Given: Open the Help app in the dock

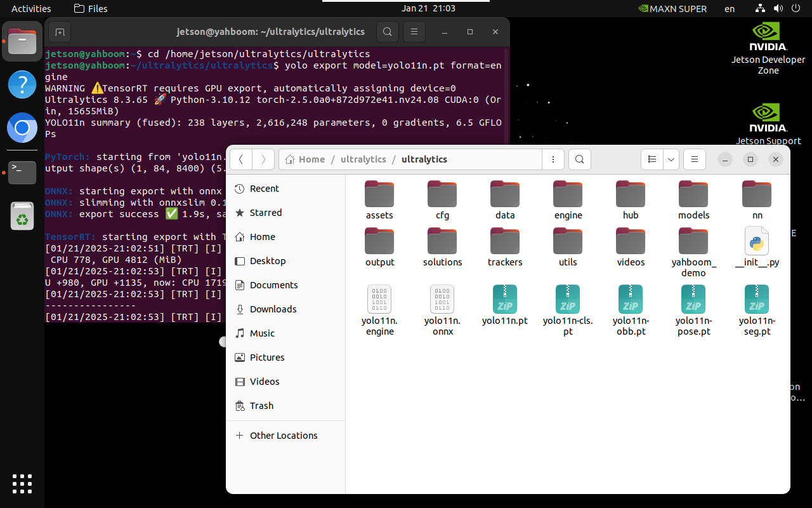Looking at the screenshot, I should [x=22, y=84].
